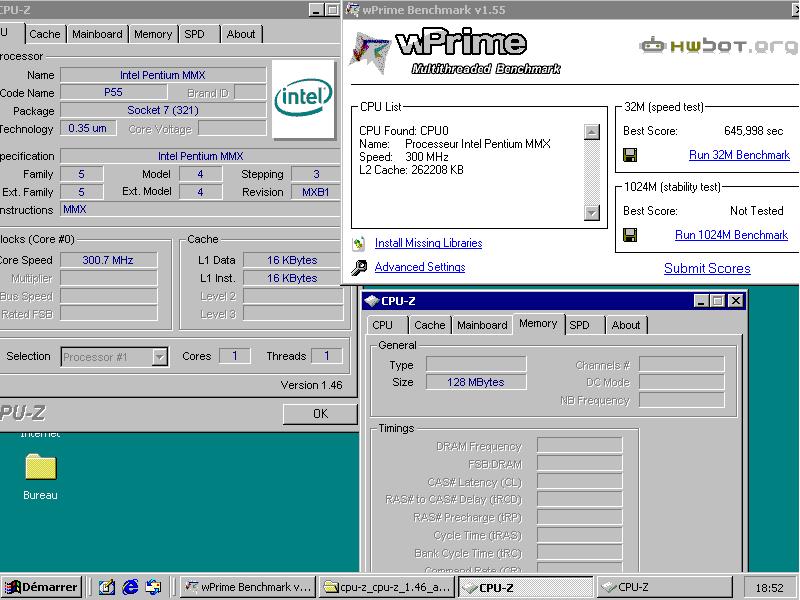Screen dimensions: 800x600
Task: Click CPU List scrollbar up arrow
Action: coord(591,132)
